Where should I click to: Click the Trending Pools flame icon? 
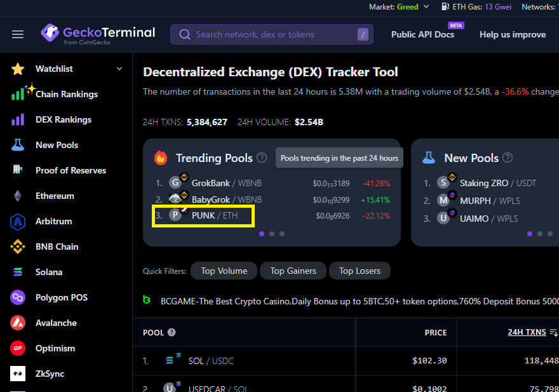[161, 158]
